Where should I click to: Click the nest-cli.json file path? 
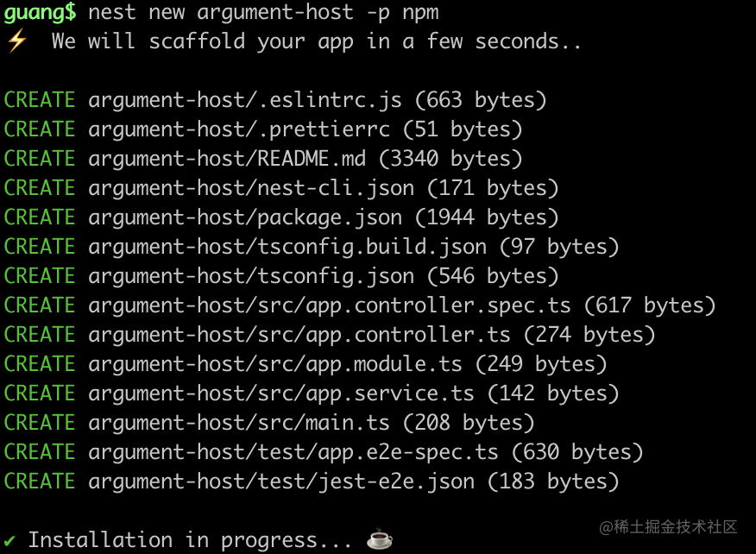[x=251, y=188]
